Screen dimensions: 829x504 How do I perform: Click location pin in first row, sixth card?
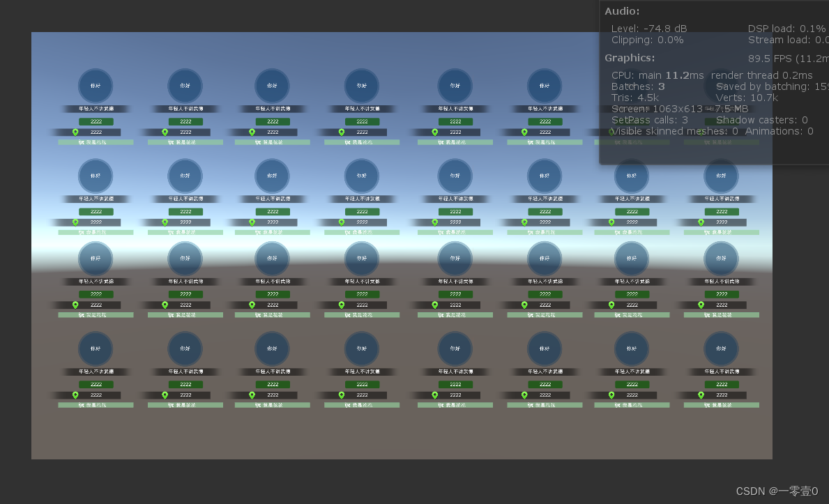tap(524, 132)
